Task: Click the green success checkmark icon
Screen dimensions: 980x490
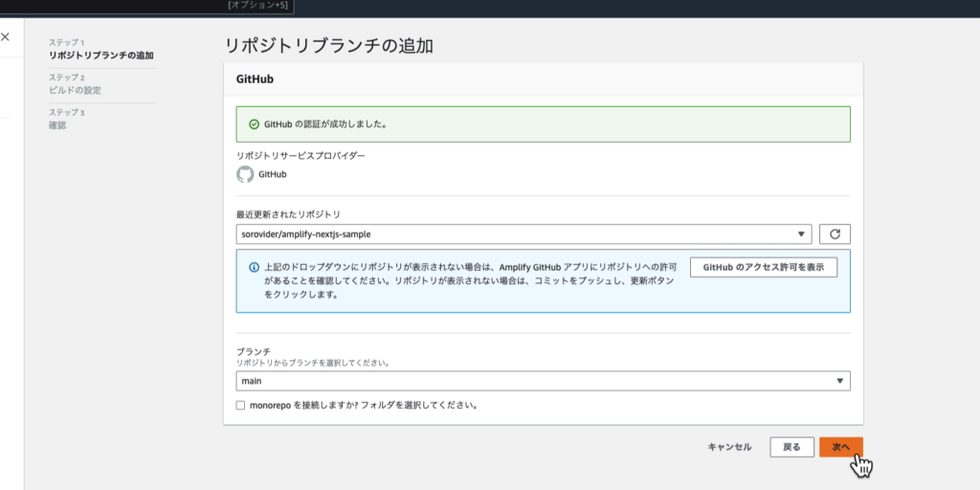Action: coord(254,124)
